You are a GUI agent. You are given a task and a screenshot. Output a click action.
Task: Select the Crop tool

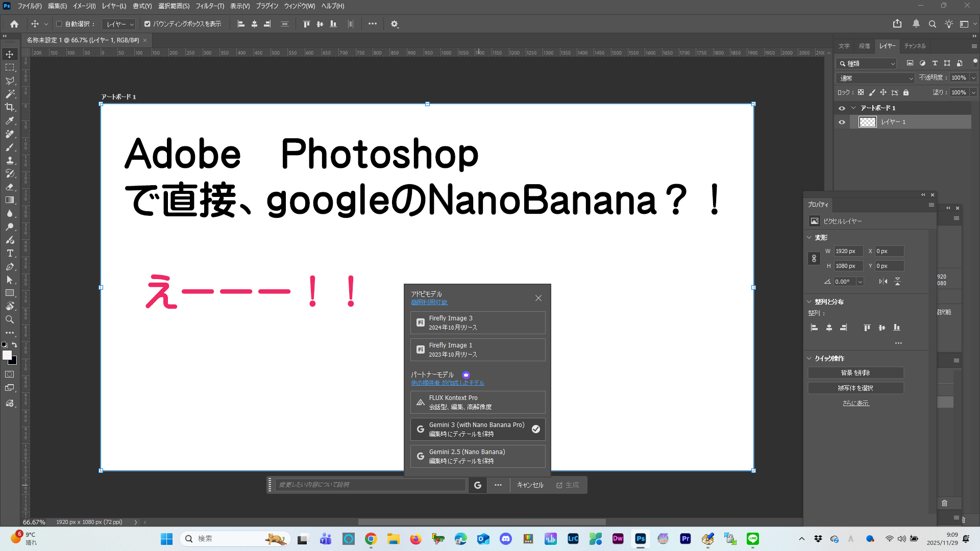10,107
